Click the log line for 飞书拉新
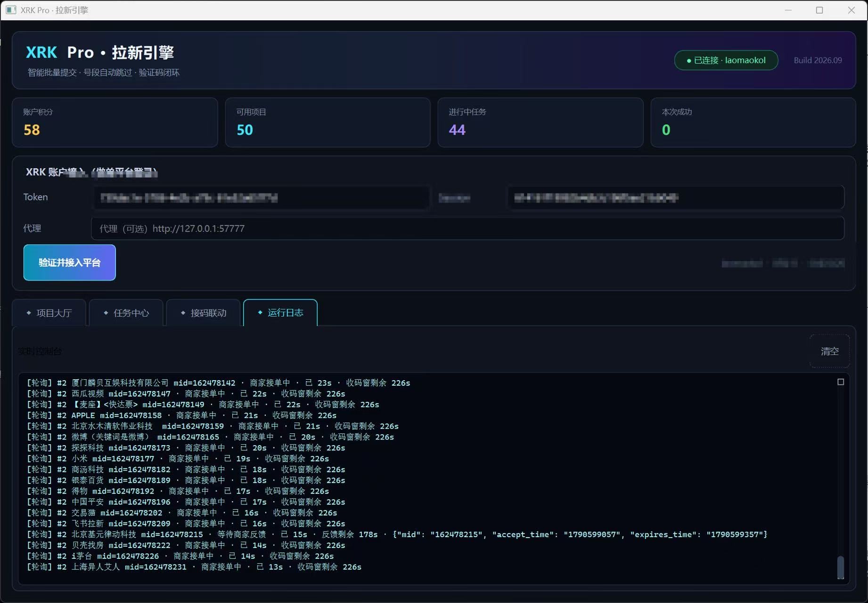 click(186, 524)
